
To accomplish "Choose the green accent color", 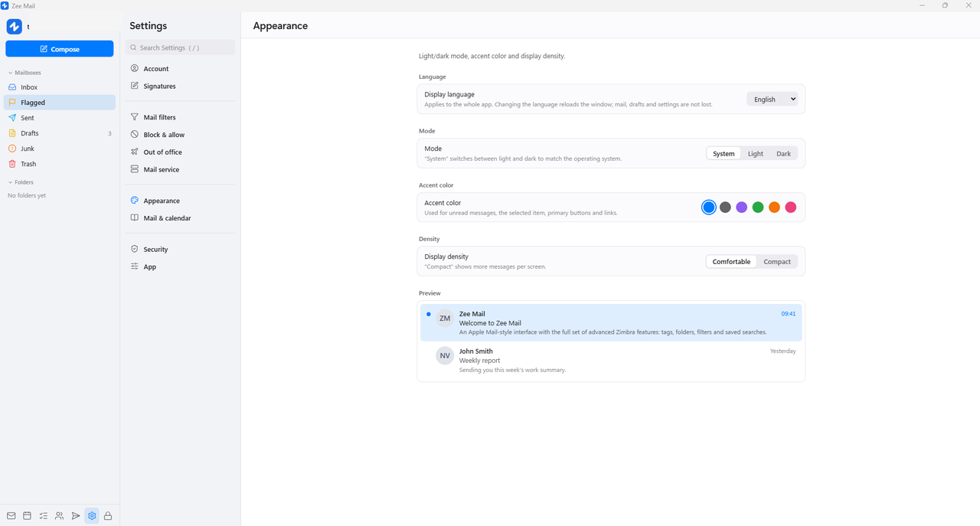I will pyautogui.click(x=758, y=207).
